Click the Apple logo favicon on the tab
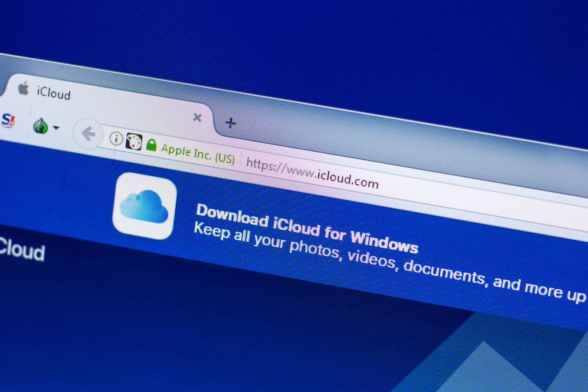This screenshot has height=392, width=588. point(22,89)
